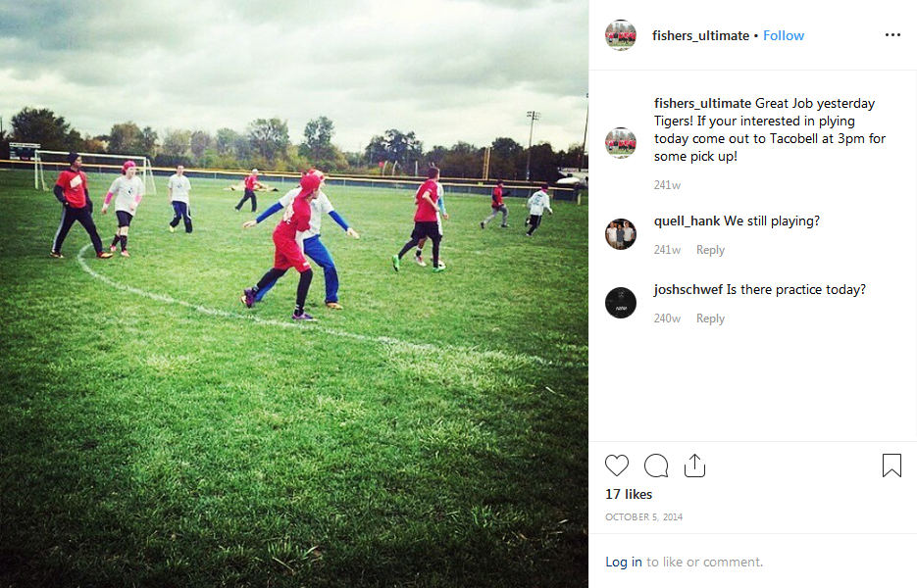This screenshot has width=917, height=588.
Task: Open fishers_ultimate profile picture in header
Action: [x=621, y=35]
